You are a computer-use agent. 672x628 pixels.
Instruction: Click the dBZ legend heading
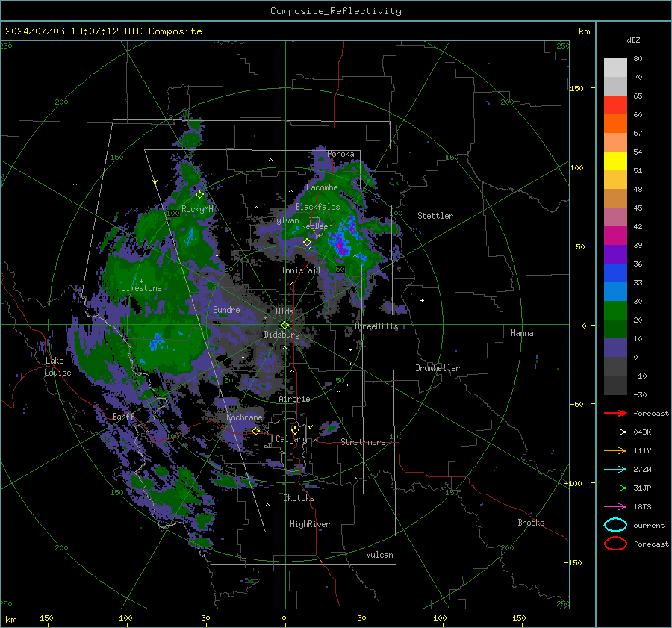[633, 40]
